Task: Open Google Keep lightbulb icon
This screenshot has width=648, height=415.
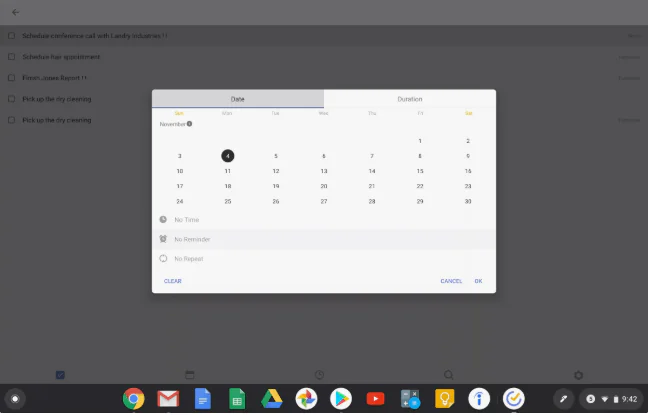Action: pyautogui.click(x=444, y=399)
